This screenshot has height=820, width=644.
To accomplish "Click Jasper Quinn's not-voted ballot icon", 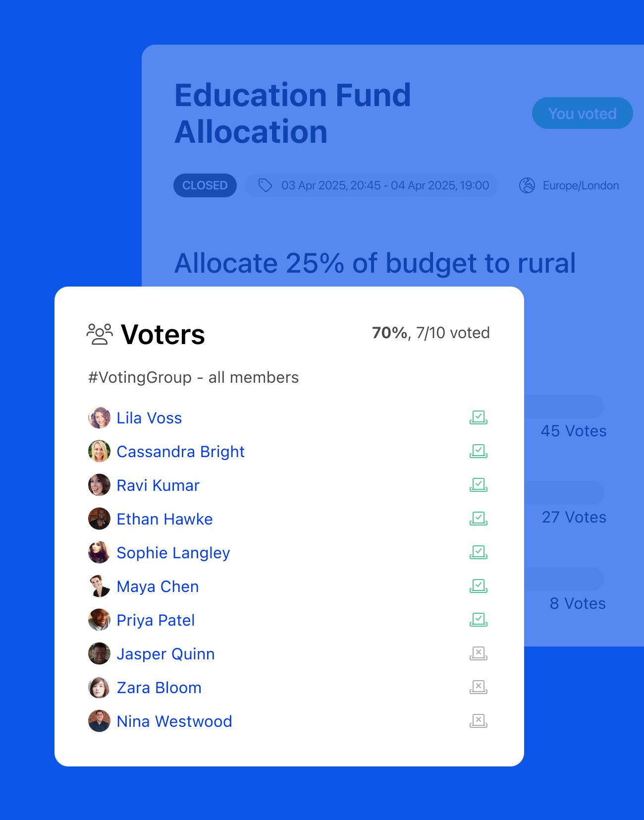I will click(478, 653).
